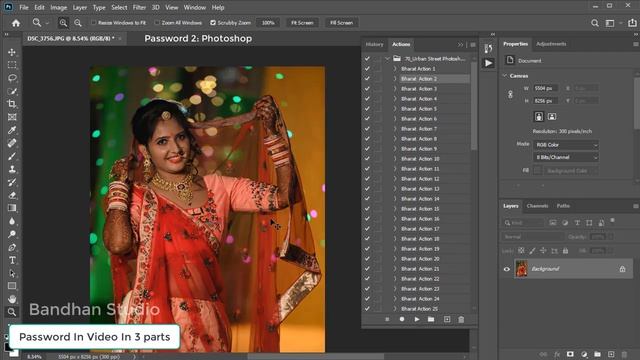
Task: Collapse the Urban Street Photoshop action set
Action: click(387, 59)
